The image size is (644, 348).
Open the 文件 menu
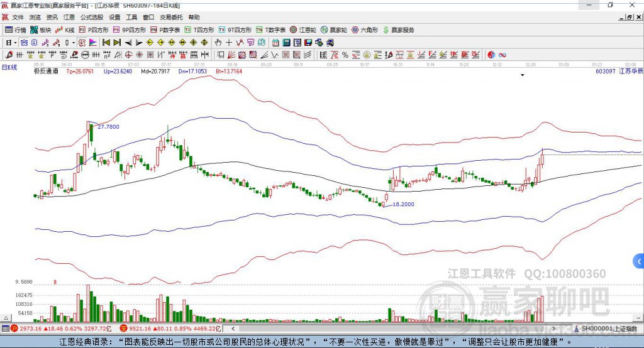18,17
